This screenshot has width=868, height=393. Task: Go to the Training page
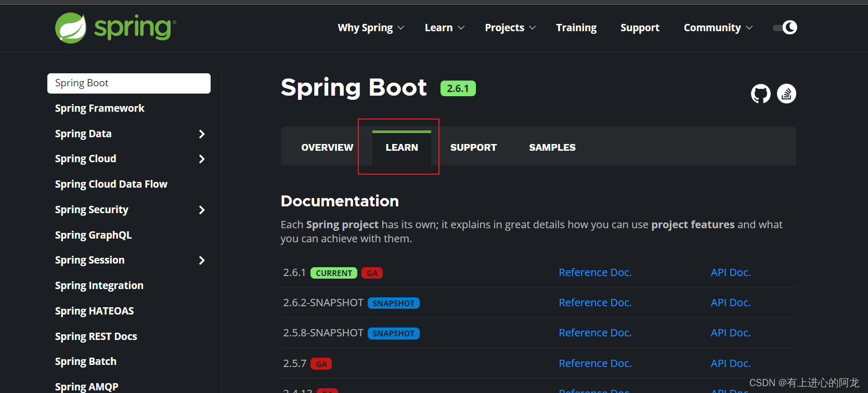coord(576,28)
